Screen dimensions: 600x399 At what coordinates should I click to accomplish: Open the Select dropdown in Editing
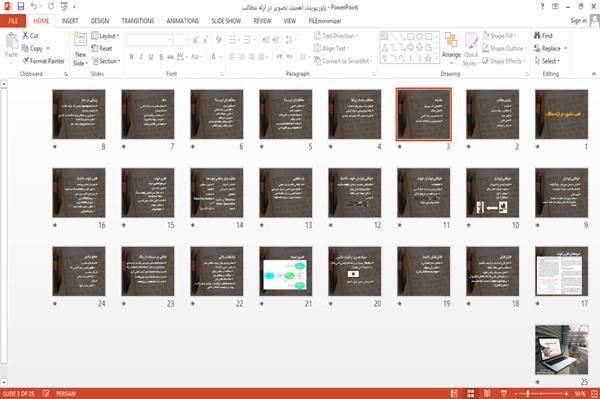pos(547,61)
